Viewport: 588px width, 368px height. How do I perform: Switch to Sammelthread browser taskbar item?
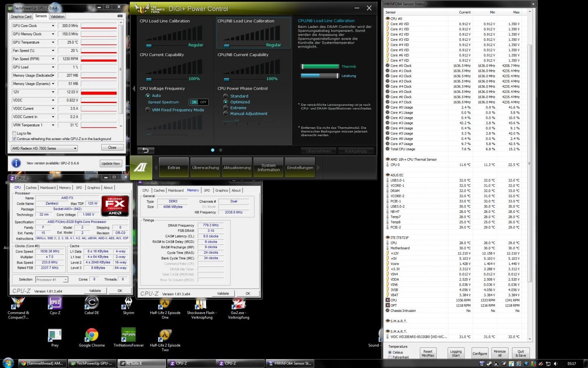(42, 363)
